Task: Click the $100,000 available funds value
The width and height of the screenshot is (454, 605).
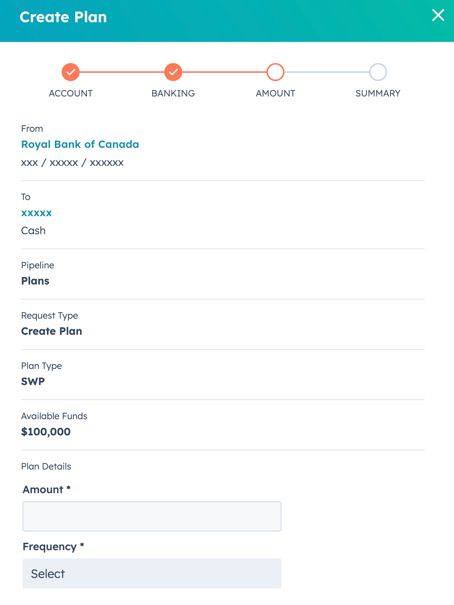Action: click(x=46, y=432)
